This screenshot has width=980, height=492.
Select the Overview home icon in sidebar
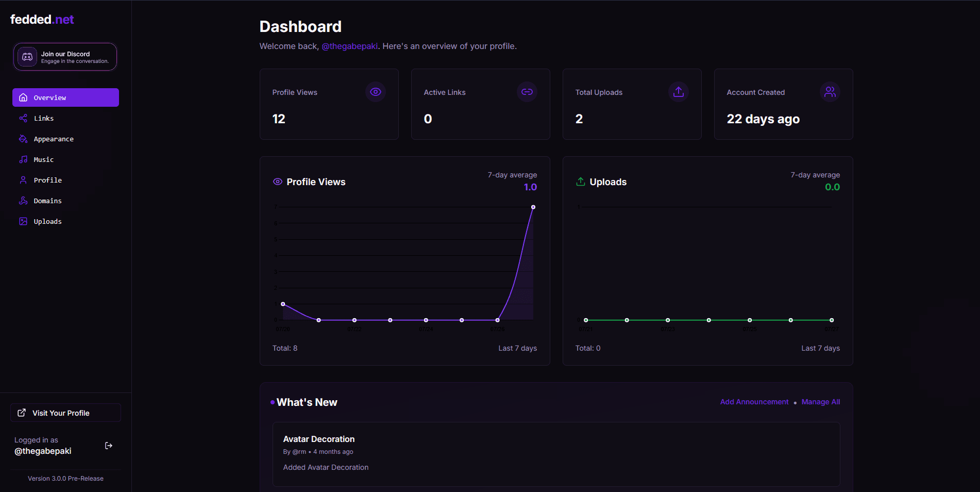(x=23, y=97)
